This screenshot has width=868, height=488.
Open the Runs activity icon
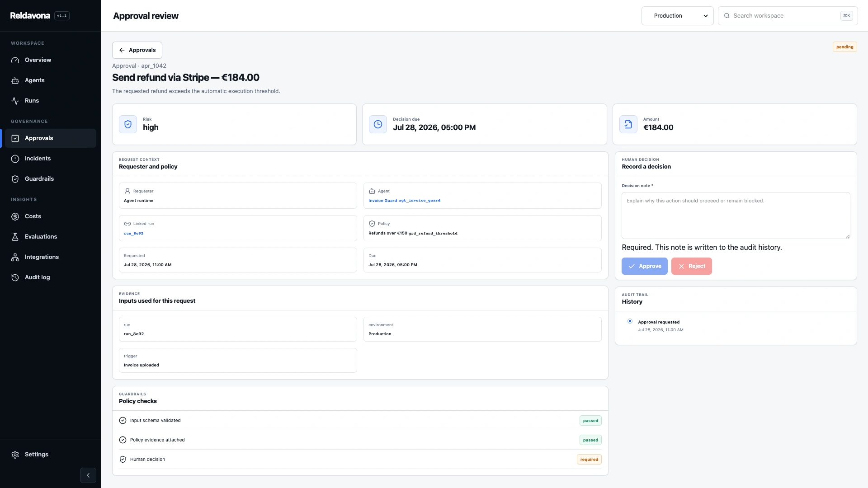[x=15, y=101]
